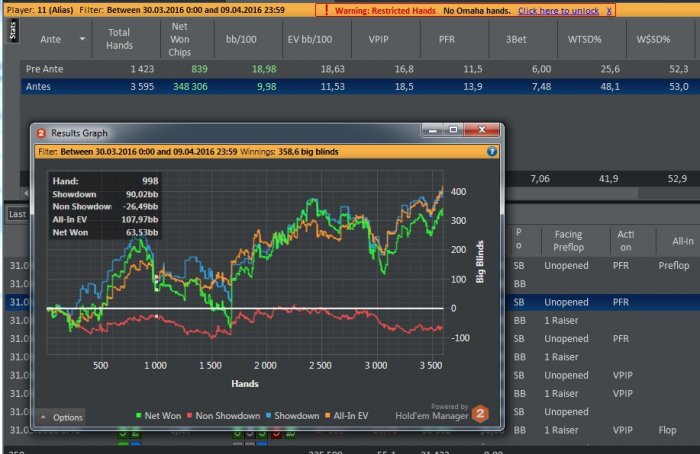Open the Ante column dropdown arrow
The image size is (700, 454).
click(x=82, y=39)
